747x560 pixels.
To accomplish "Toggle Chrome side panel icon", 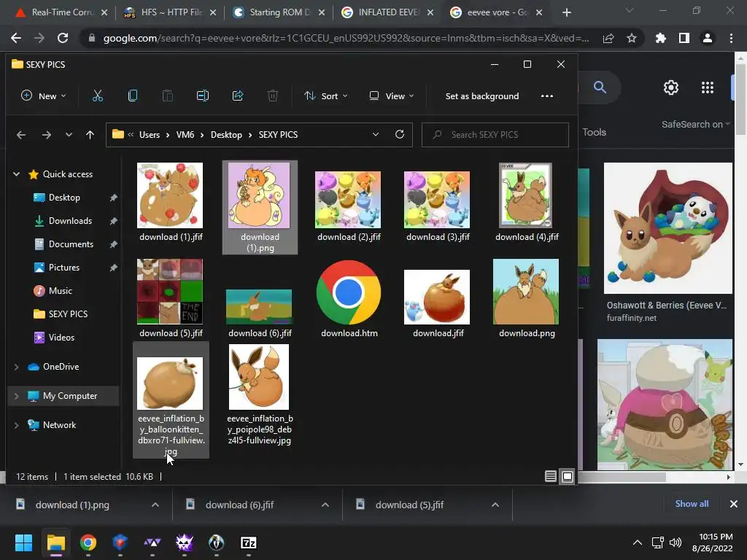I will coord(684,38).
